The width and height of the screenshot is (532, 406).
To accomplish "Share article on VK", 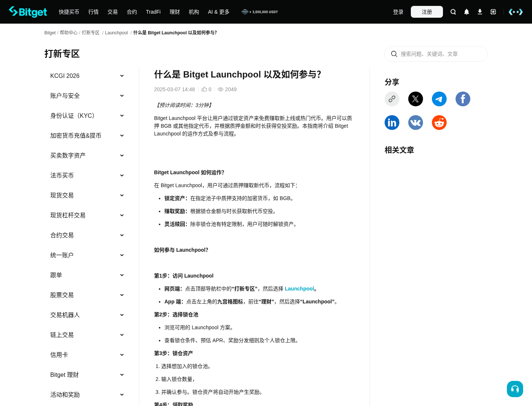I will 416,123.
